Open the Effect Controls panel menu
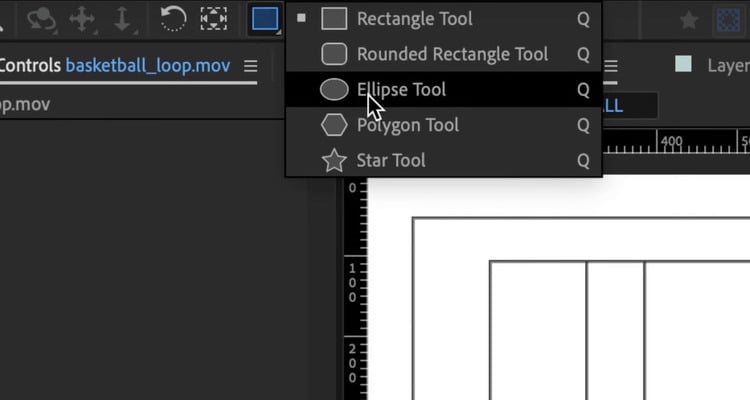Viewport: 750px width, 400px height. point(251,66)
